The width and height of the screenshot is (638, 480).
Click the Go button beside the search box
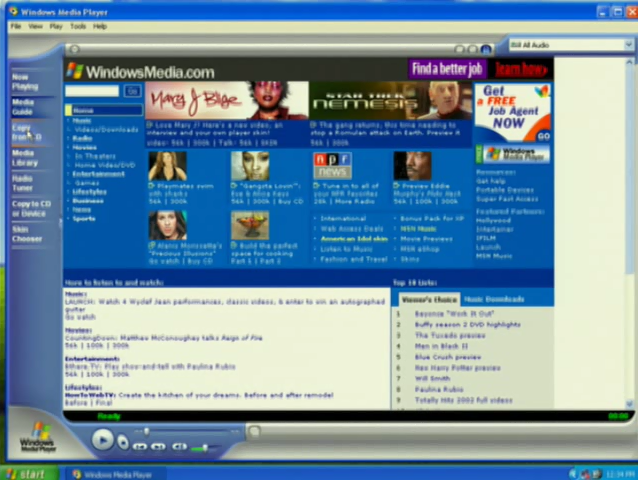(x=132, y=91)
